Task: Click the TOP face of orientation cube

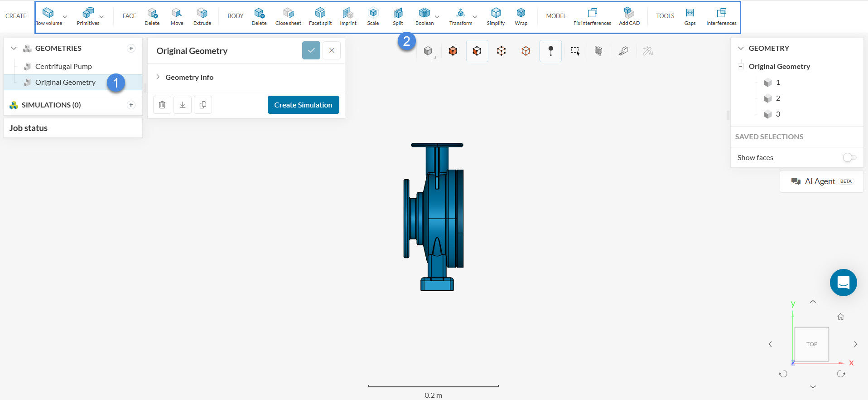Action: click(x=811, y=344)
